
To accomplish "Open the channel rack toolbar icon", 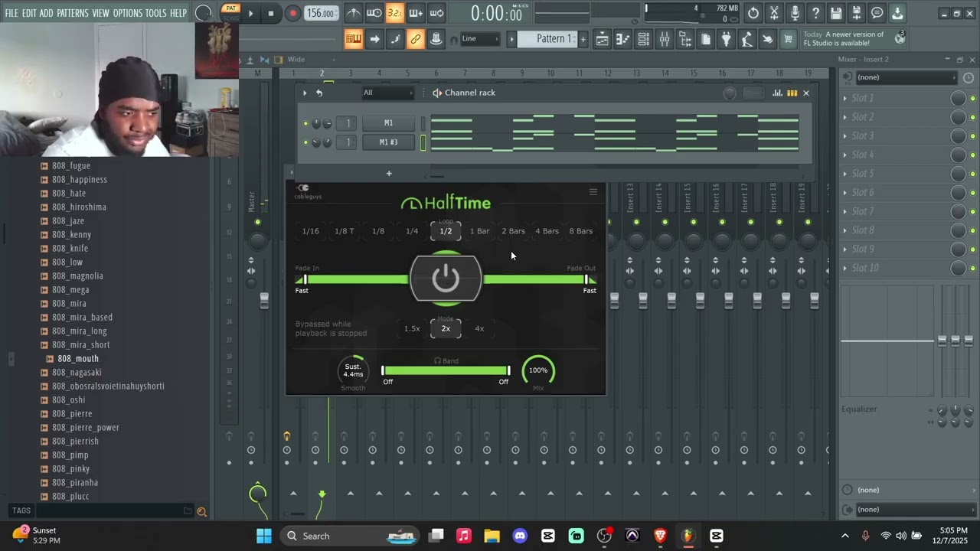I will coord(644,39).
